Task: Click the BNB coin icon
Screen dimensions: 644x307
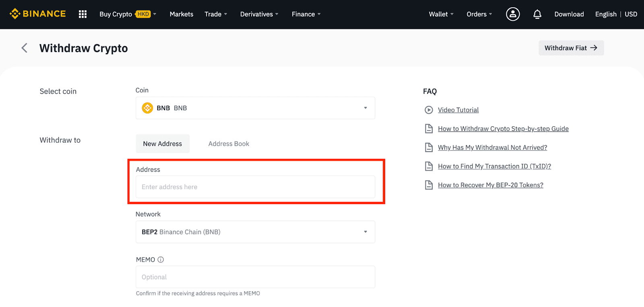Action: pyautogui.click(x=147, y=108)
